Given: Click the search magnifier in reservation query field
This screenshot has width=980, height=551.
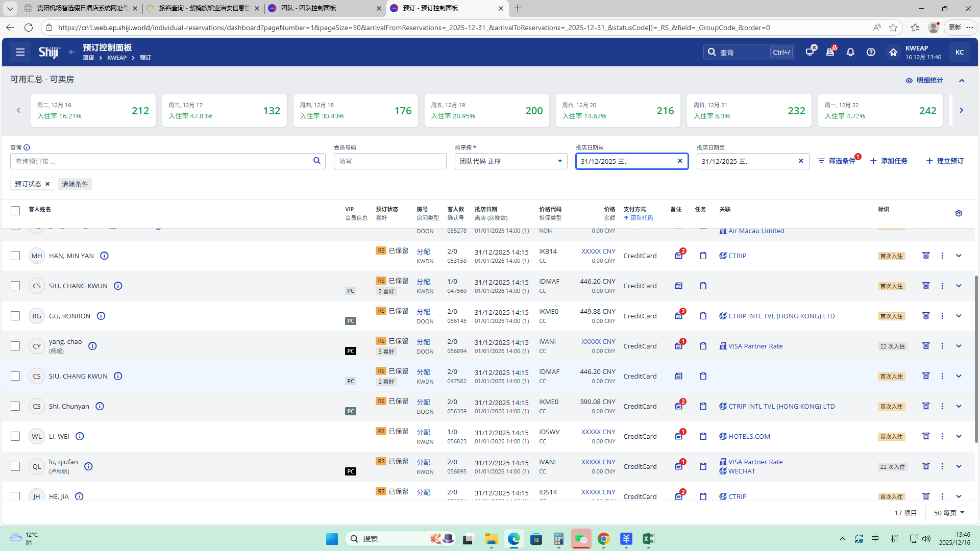Looking at the screenshot, I should click(316, 161).
